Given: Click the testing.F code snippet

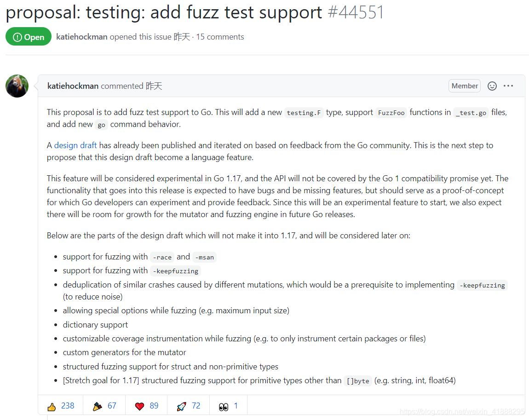Looking at the screenshot, I should [304, 113].
